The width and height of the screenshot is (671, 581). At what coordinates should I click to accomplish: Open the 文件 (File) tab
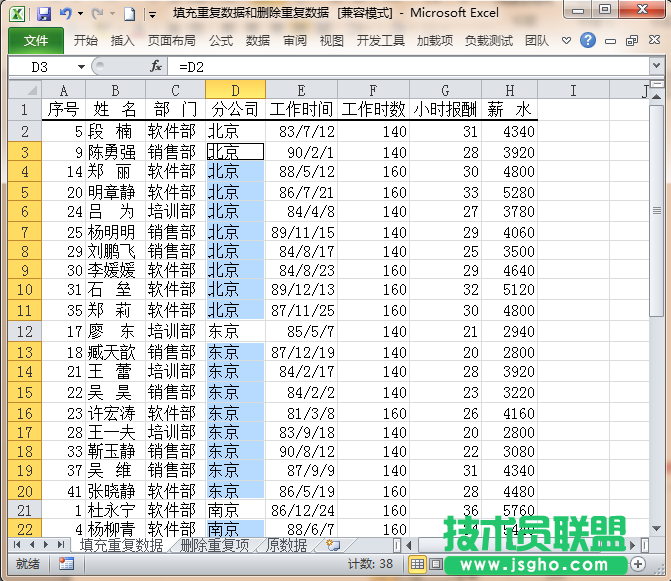(x=36, y=41)
